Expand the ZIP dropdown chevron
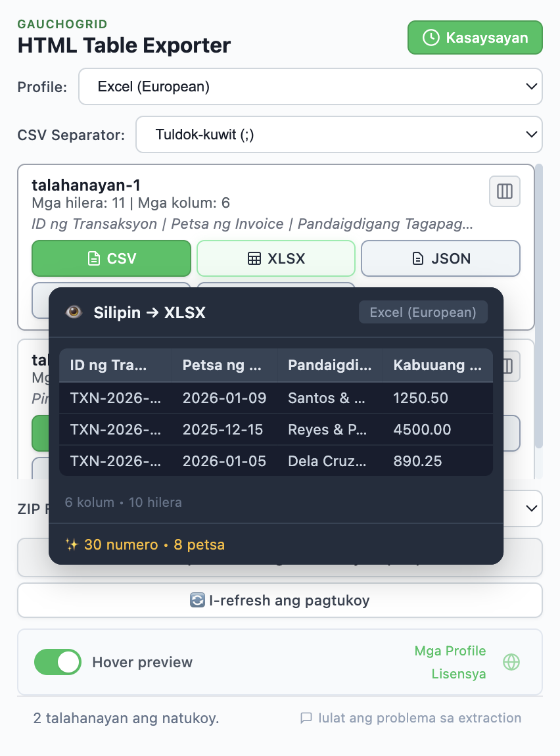560x756 pixels. (531, 508)
